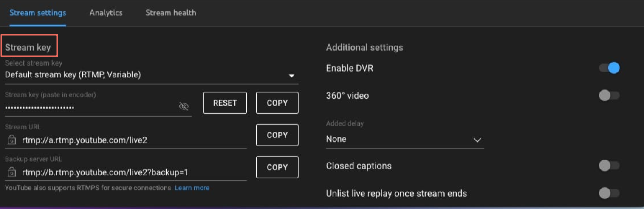Click the lock icon beside Stream URL
The height and width of the screenshot is (209, 644).
click(12, 140)
